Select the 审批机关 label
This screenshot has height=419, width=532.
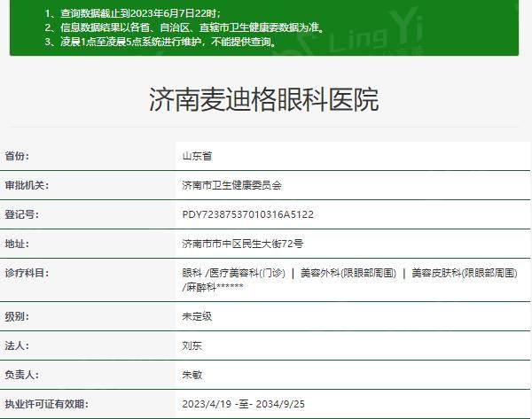tap(27, 185)
